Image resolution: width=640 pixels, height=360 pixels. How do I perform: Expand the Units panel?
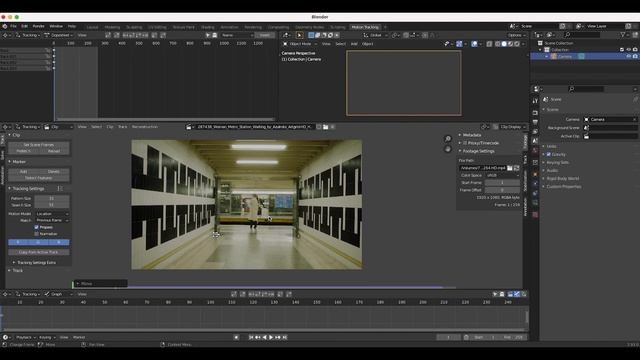coord(551,146)
